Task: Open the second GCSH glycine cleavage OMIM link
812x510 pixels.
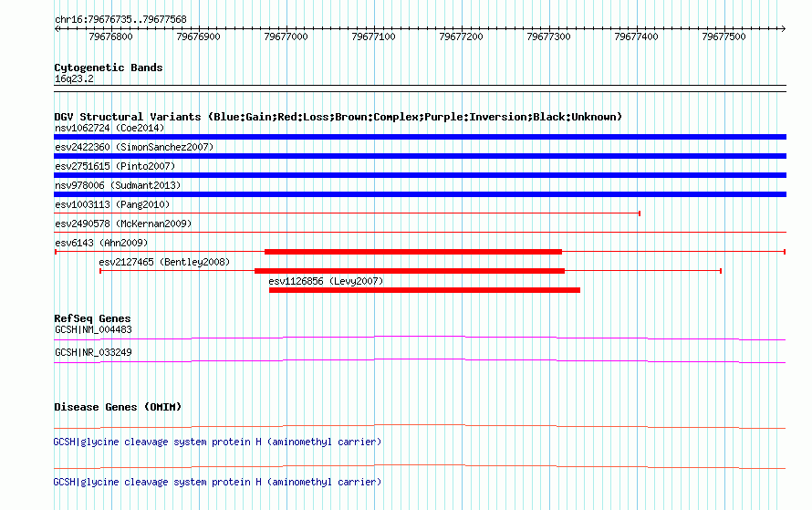Action: coord(217,482)
